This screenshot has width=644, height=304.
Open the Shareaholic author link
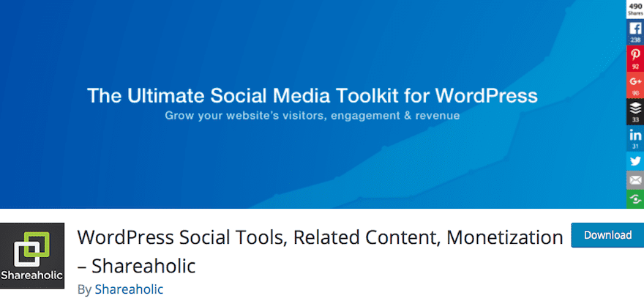tap(129, 289)
